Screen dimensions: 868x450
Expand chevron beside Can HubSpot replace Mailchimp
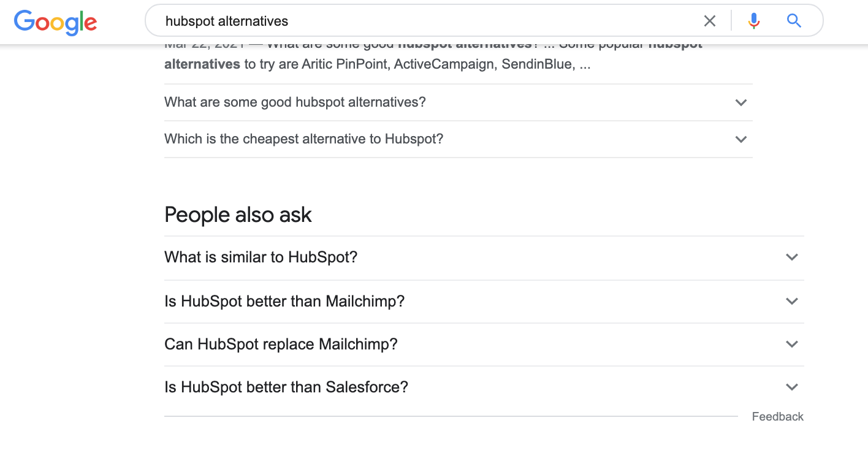(x=792, y=344)
